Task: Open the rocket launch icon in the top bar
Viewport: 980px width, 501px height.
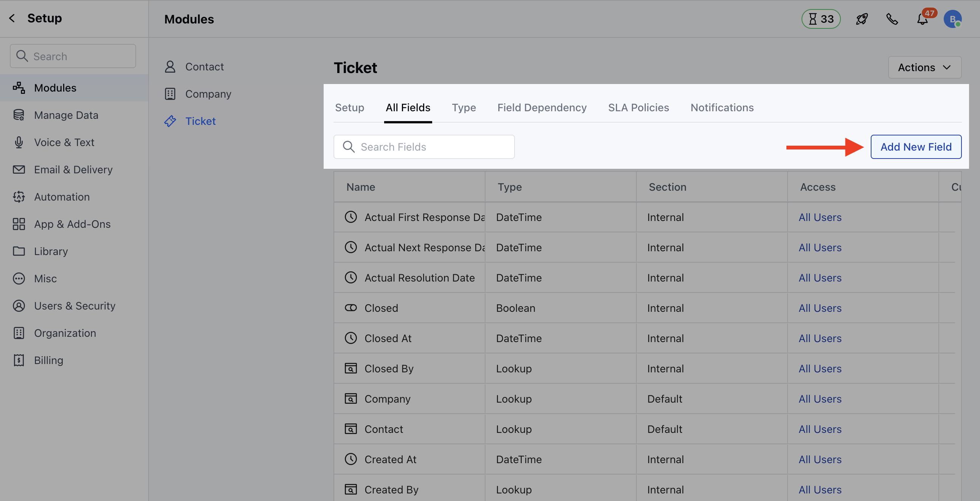Action: coord(862,19)
